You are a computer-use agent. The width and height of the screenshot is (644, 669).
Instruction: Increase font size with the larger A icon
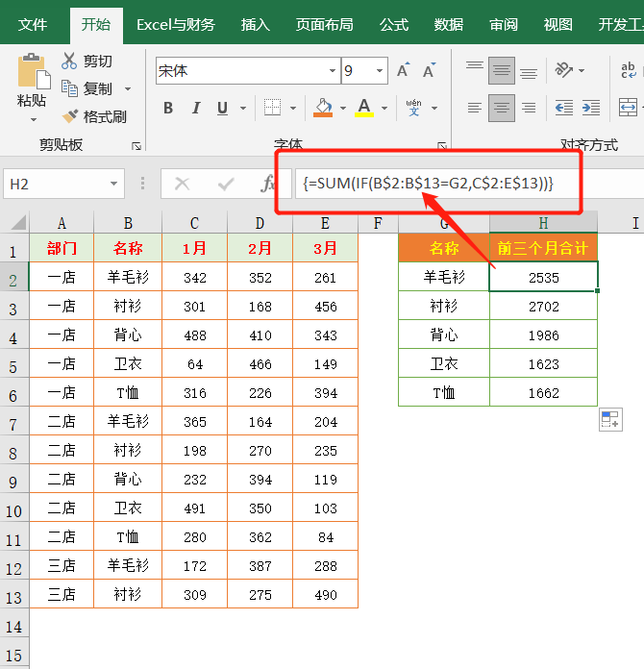pyautogui.click(x=404, y=71)
